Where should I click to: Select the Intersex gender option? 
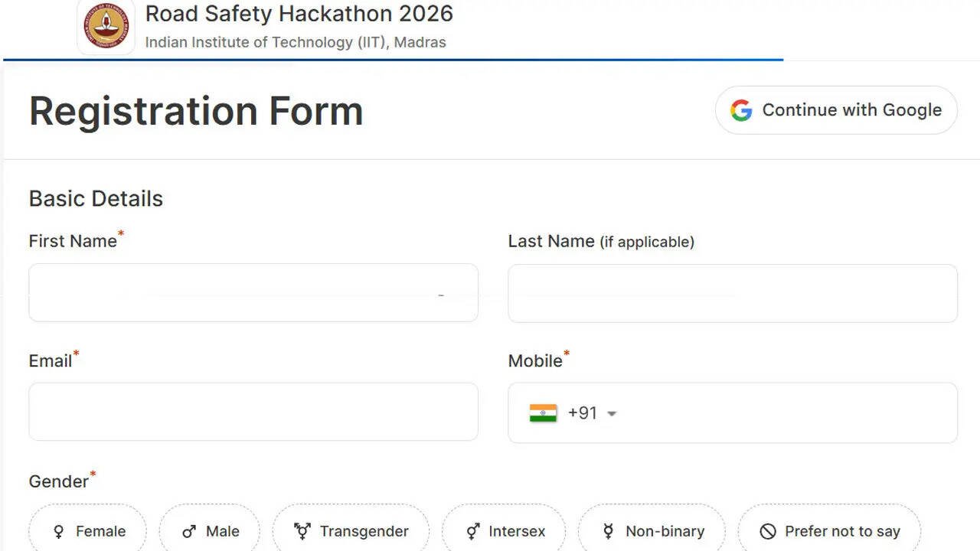coord(504,530)
